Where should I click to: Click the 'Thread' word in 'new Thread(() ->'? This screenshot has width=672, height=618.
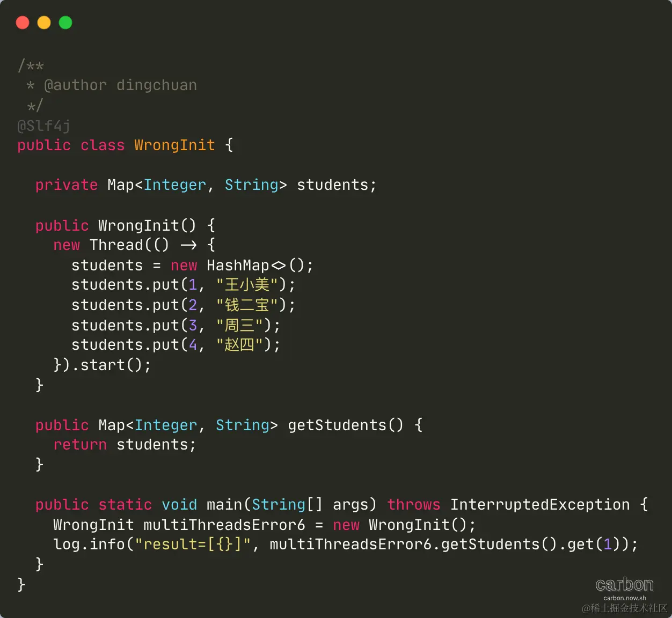point(116,245)
